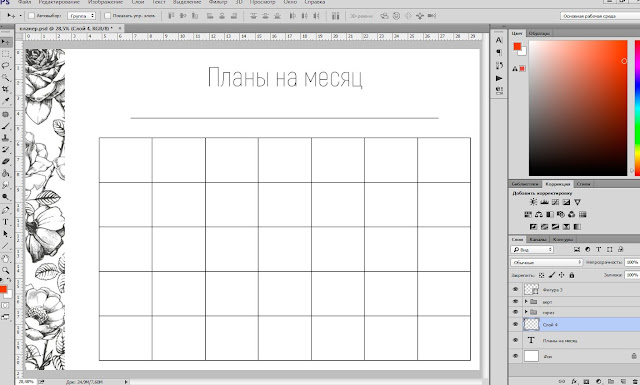
Task: Toggle lock transparent pixels
Action: [x=542, y=275]
